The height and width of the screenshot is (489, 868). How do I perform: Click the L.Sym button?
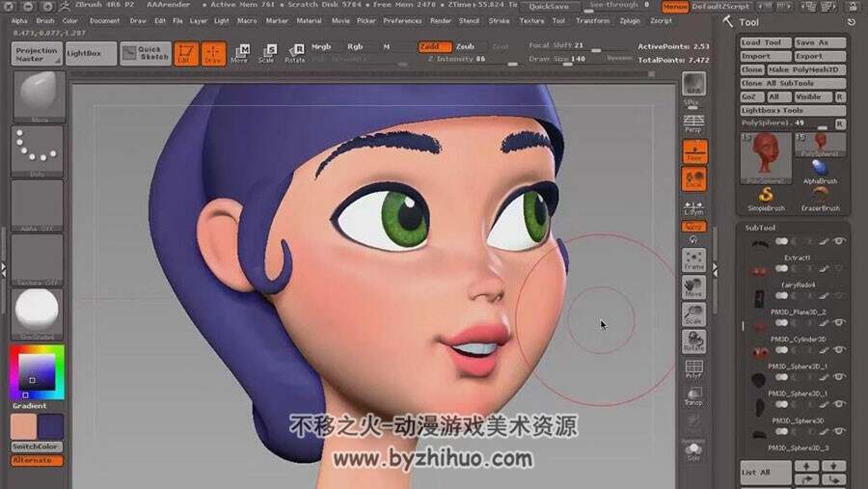pyautogui.click(x=693, y=207)
